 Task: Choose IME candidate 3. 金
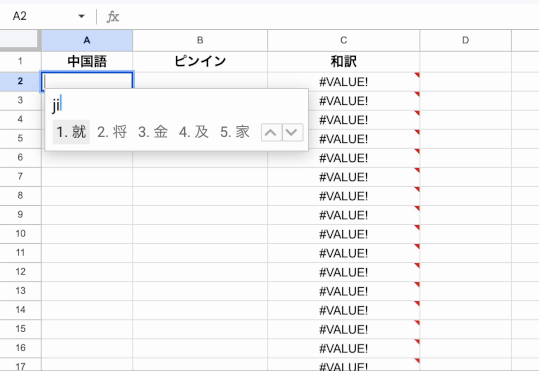tap(153, 132)
